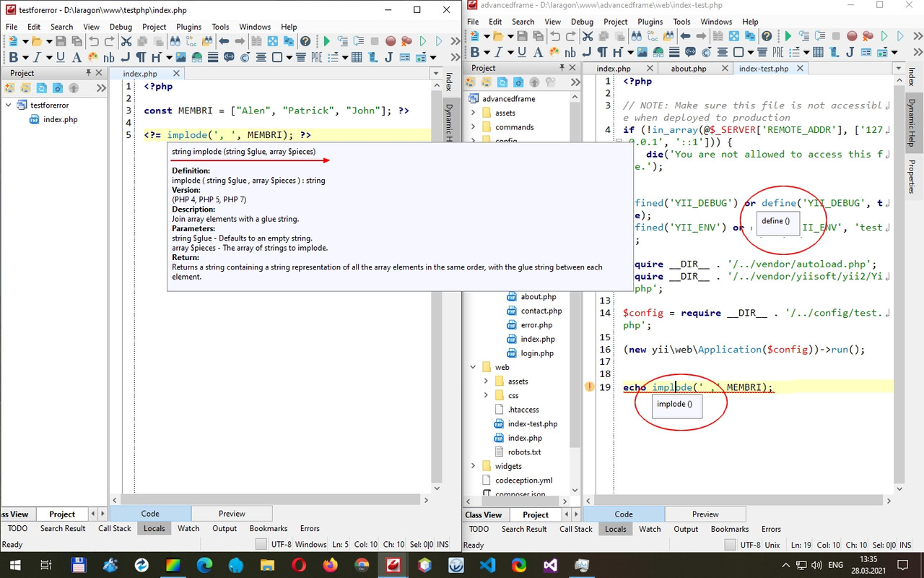Click Save icon in testforerror window toolbar

[61, 41]
